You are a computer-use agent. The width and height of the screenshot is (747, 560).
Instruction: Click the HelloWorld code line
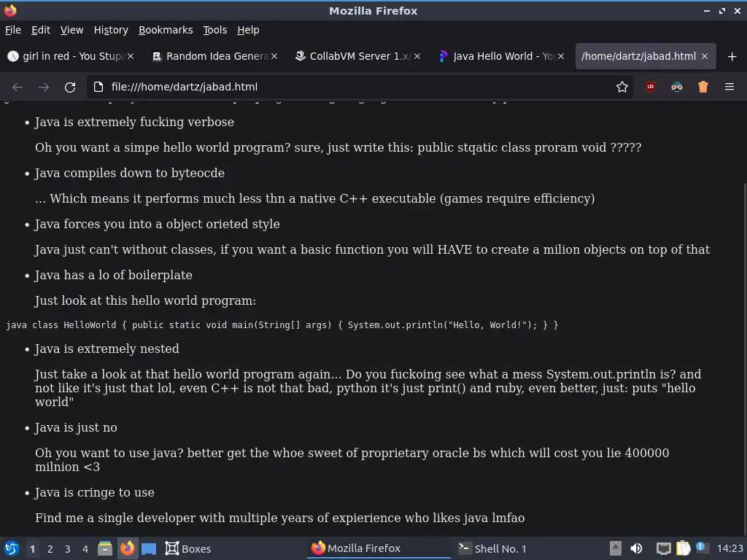point(282,325)
